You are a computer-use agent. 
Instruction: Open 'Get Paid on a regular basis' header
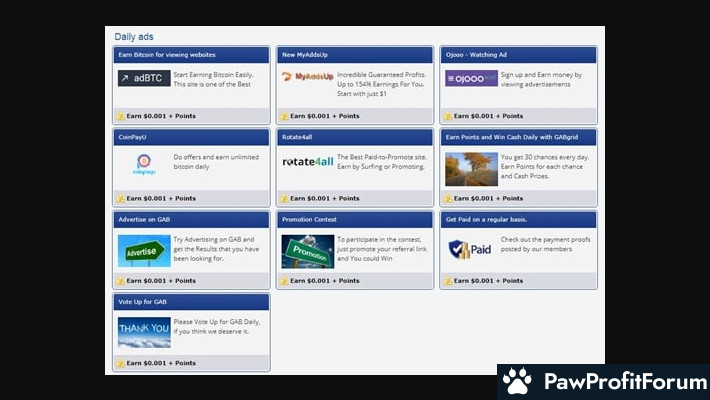coord(518,220)
